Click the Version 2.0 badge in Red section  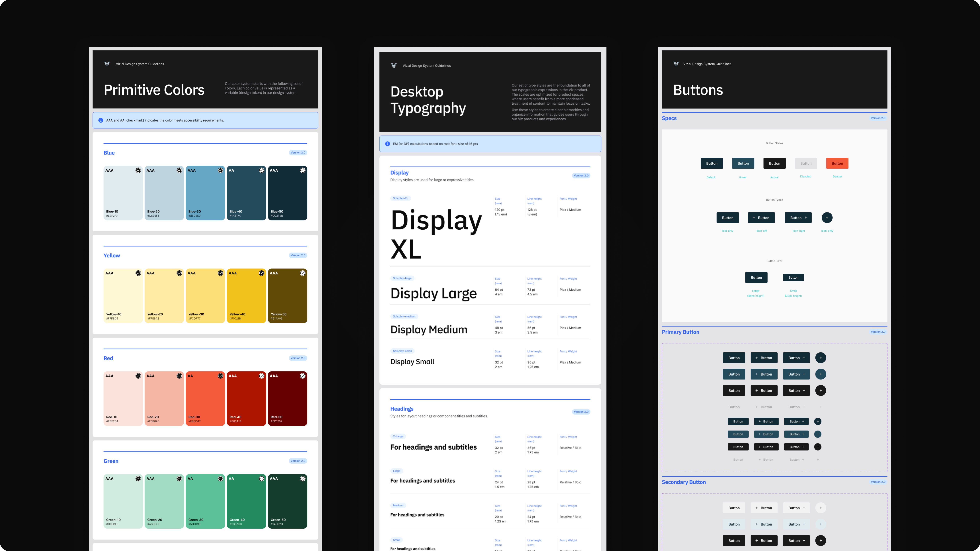click(x=298, y=358)
